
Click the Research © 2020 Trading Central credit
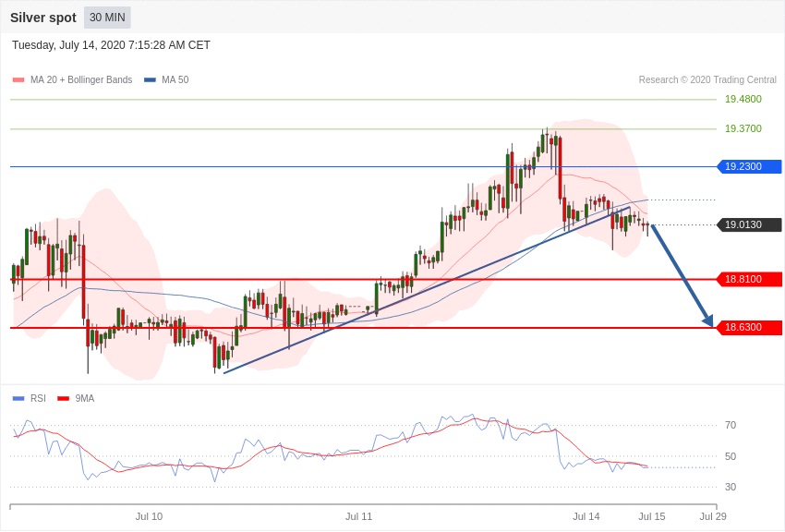pyautogui.click(x=706, y=80)
